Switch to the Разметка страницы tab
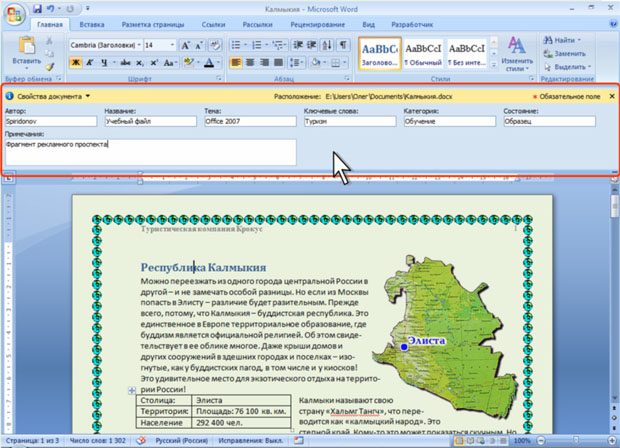This screenshot has height=448, width=620. click(x=153, y=25)
